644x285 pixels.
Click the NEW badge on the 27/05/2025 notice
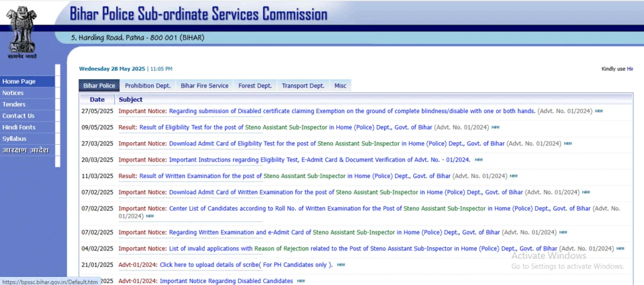click(x=599, y=111)
